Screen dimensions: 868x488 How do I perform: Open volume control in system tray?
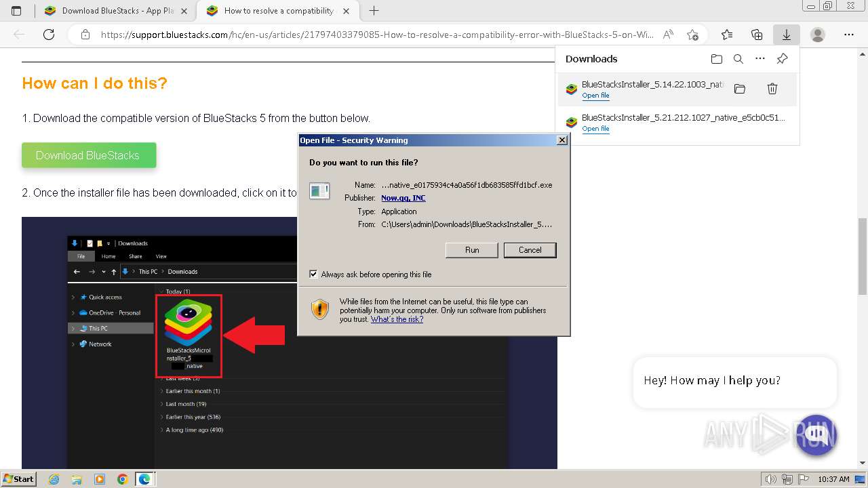(771, 479)
